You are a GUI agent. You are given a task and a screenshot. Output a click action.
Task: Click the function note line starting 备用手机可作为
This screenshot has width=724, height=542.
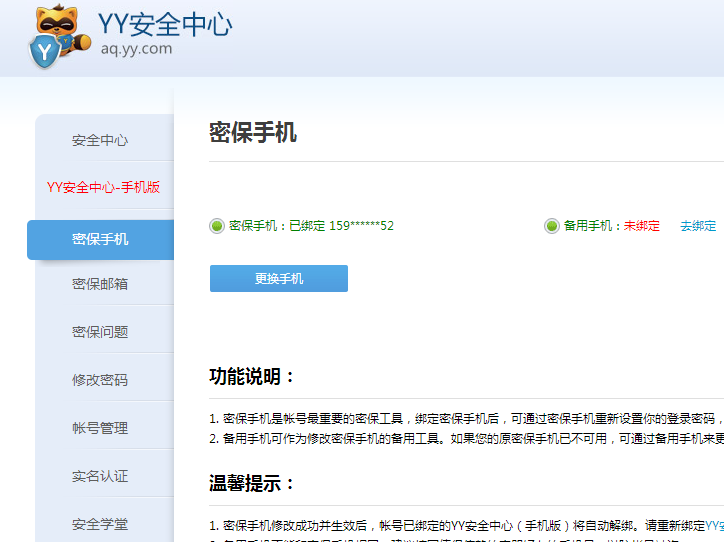click(x=466, y=438)
